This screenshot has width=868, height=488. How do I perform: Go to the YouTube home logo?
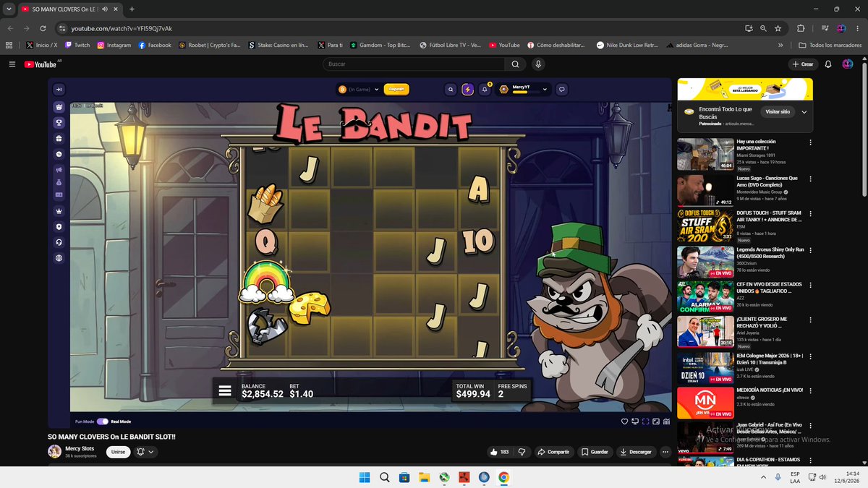42,64
